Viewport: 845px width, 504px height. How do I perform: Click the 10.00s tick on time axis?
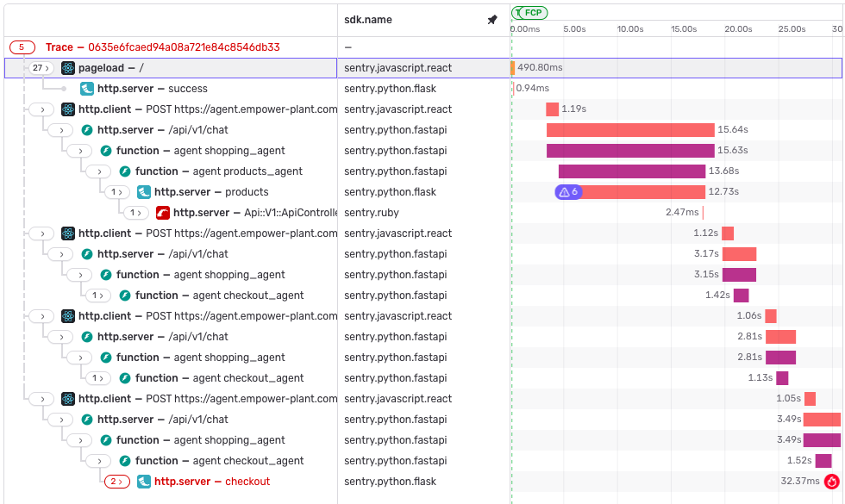click(x=630, y=29)
